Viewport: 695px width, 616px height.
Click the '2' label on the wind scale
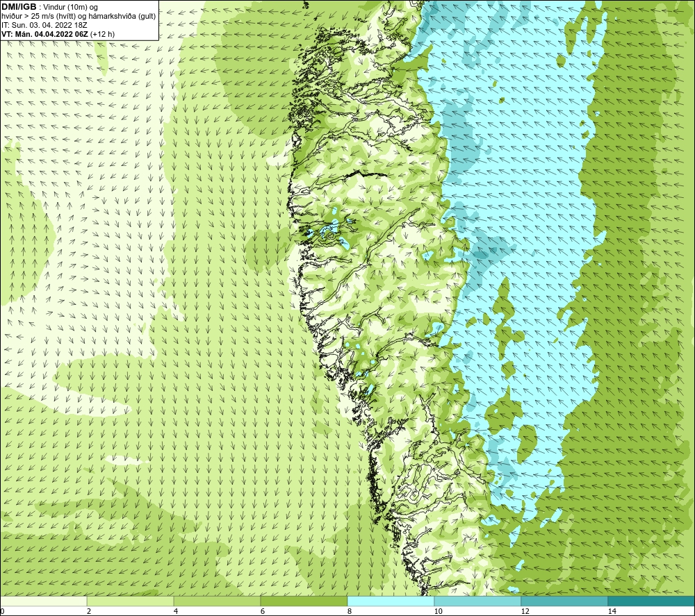(x=89, y=612)
